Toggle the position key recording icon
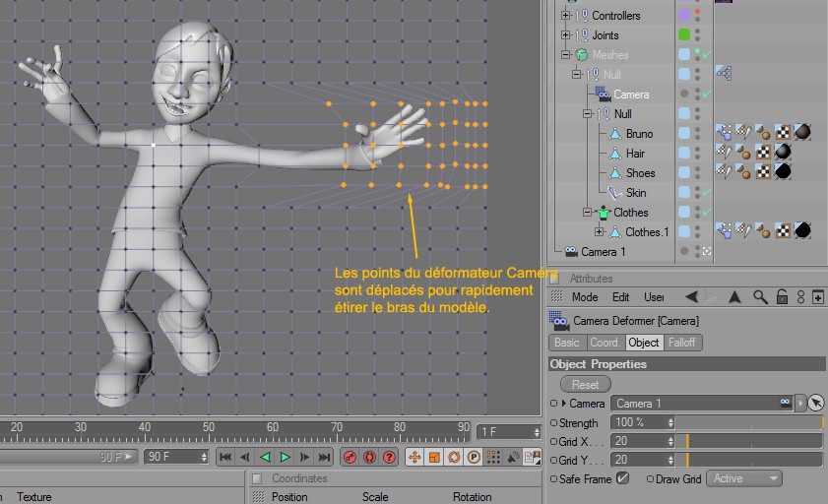The width and height of the screenshot is (828, 504). point(414,458)
